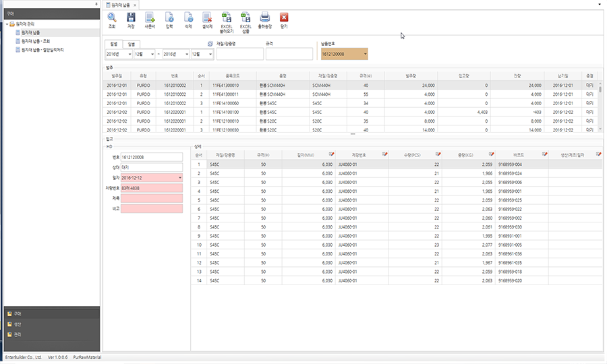Click the 입고량 column header

[x=464, y=75]
